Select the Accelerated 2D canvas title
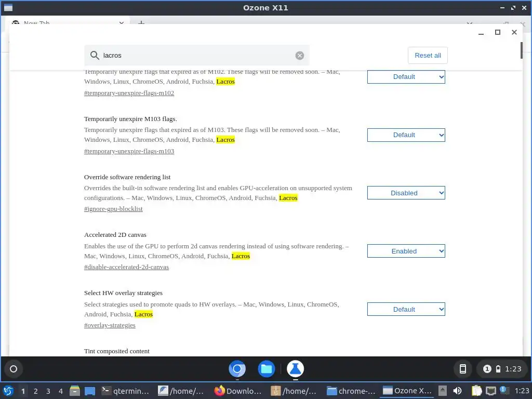 coord(115,235)
